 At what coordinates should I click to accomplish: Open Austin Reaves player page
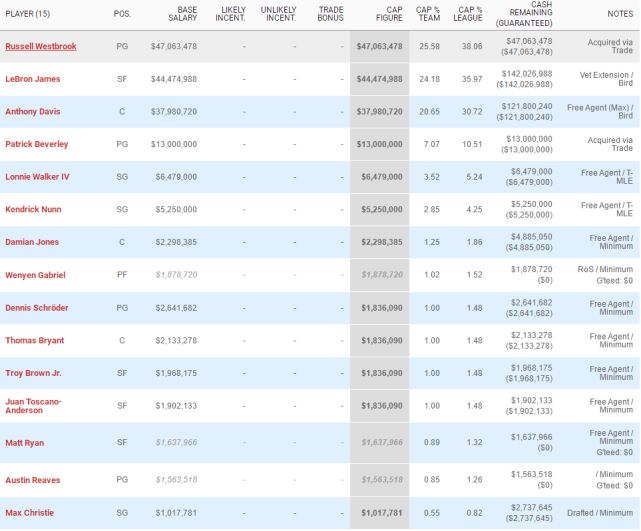click(x=33, y=480)
